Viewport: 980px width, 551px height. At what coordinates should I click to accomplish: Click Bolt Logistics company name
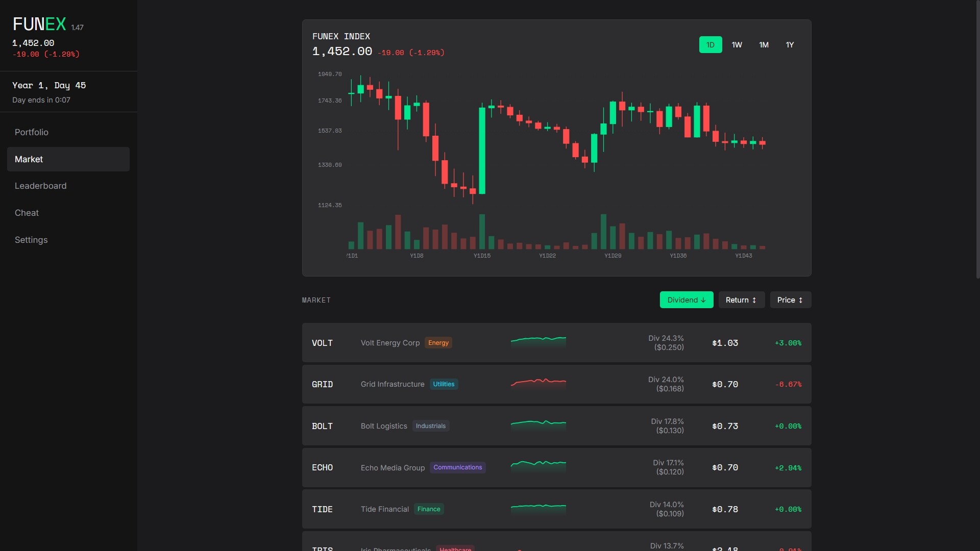tap(384, 426)
